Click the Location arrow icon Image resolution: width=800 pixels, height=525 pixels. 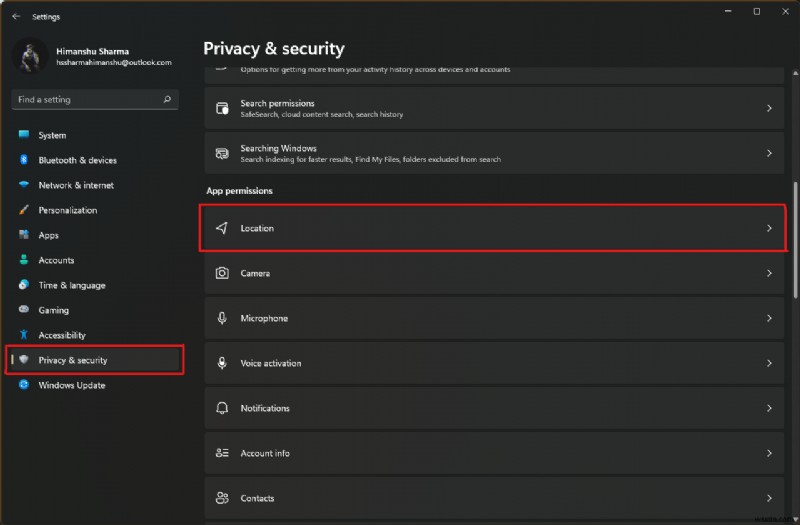point(222,228)
